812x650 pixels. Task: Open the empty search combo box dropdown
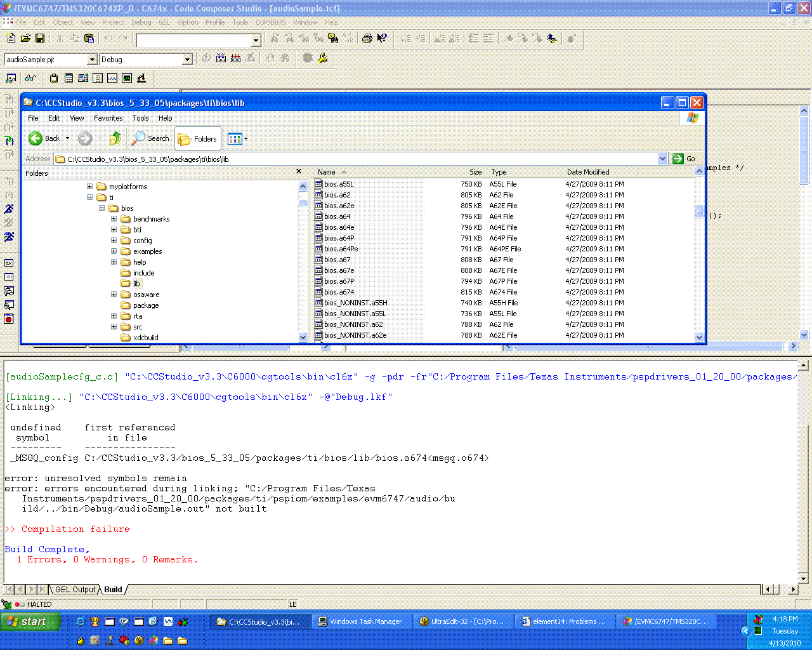pos(256,41)
